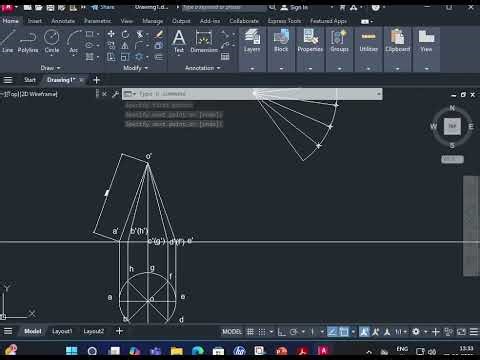
Task: Open Object Snap settings dropdown arrow
Action: point(353,332)
